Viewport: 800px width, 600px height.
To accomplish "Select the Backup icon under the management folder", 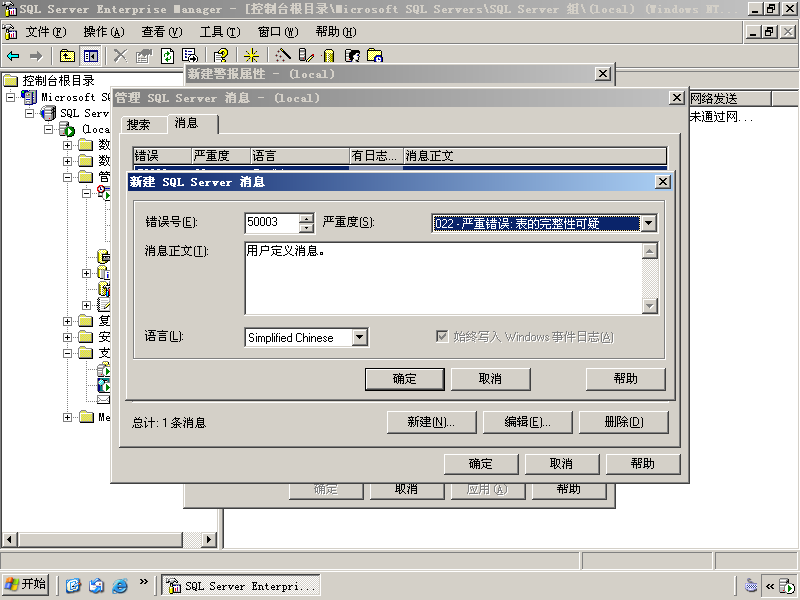I will point(104,256).
